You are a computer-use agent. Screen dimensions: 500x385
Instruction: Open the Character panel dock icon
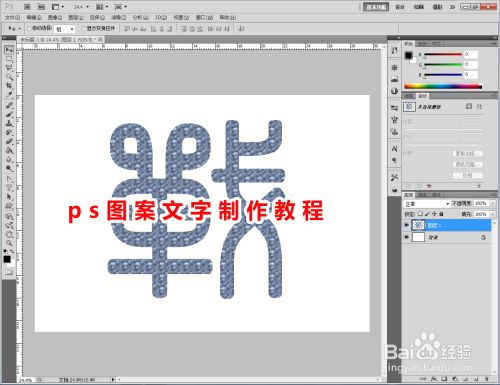(x=394, y=148)
